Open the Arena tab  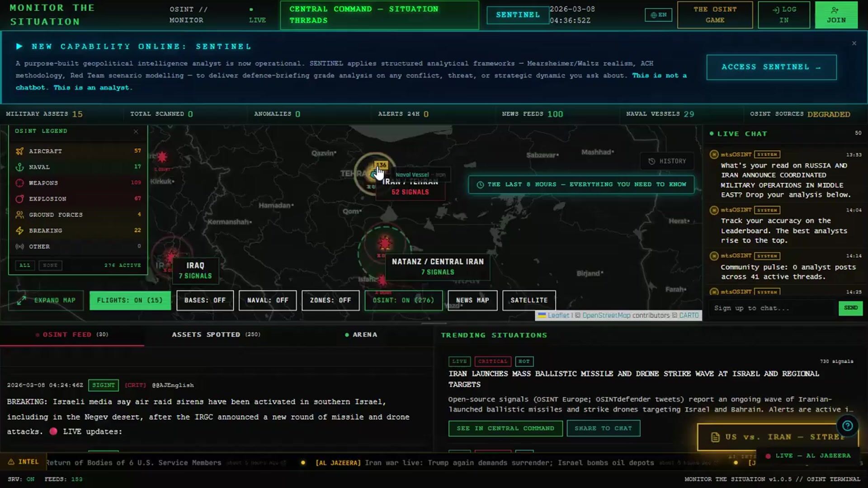361,335
